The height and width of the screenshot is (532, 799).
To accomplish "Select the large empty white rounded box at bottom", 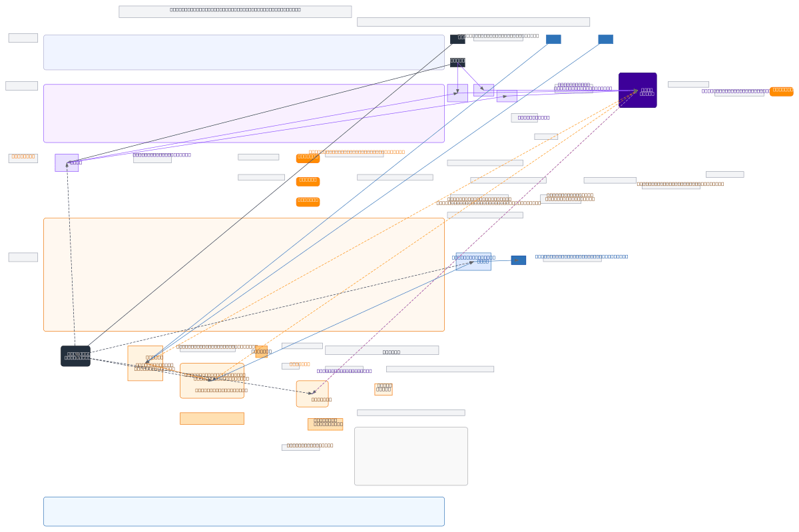I will [411, 456].
